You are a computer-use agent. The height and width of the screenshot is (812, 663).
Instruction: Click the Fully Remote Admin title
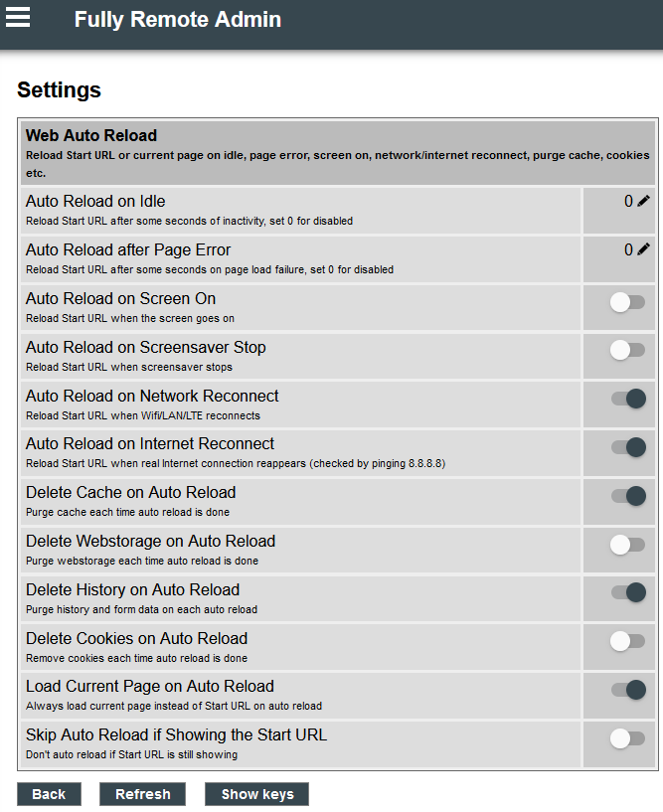click(177, 19)
